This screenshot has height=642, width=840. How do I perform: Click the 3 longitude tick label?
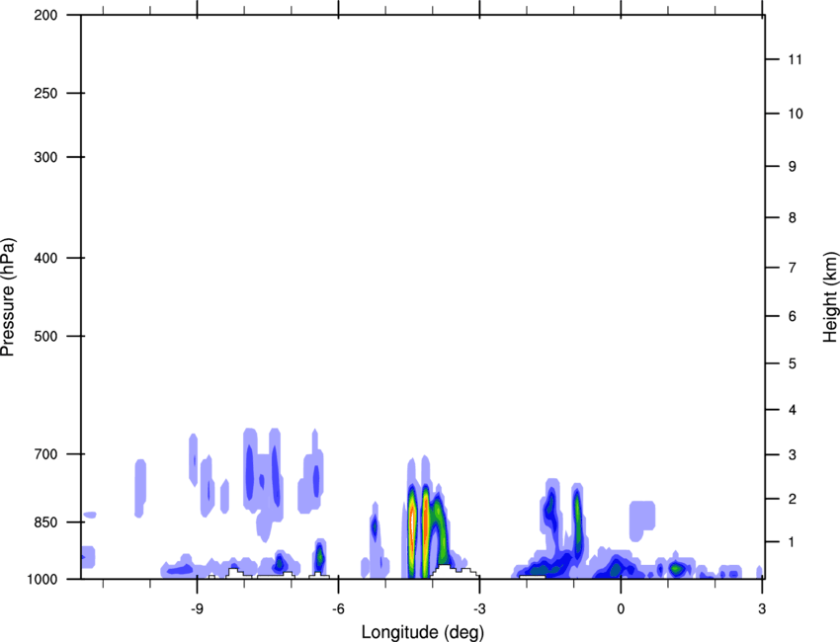tap(762, 609)
